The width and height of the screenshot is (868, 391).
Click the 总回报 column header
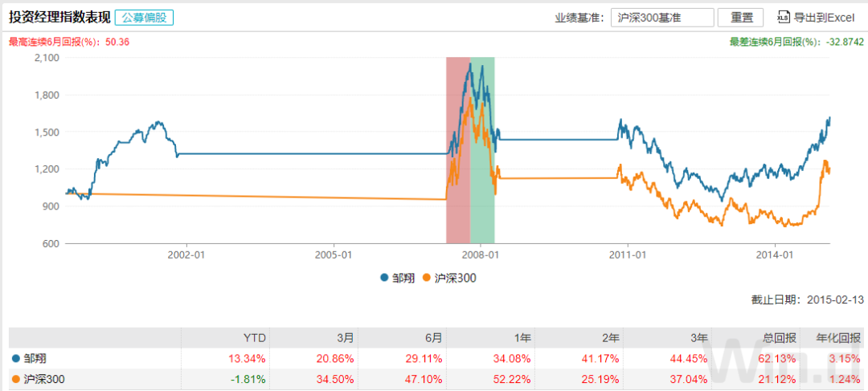pos(772,337)
